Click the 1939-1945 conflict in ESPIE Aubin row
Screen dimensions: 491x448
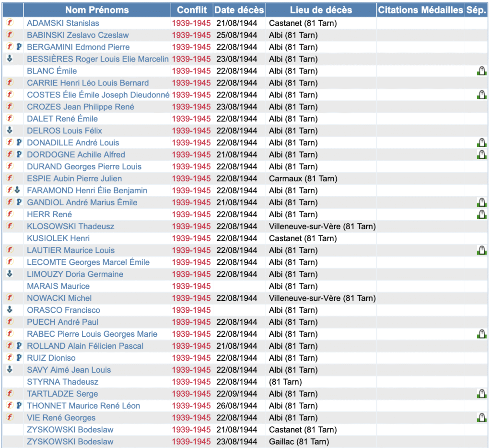(x=191, y=178)
